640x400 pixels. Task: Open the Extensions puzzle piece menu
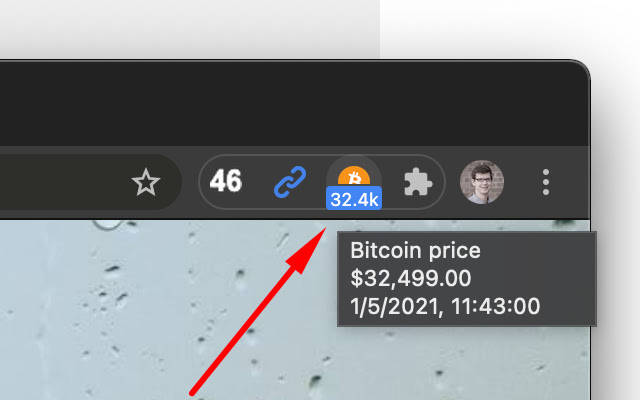point(418,182)
